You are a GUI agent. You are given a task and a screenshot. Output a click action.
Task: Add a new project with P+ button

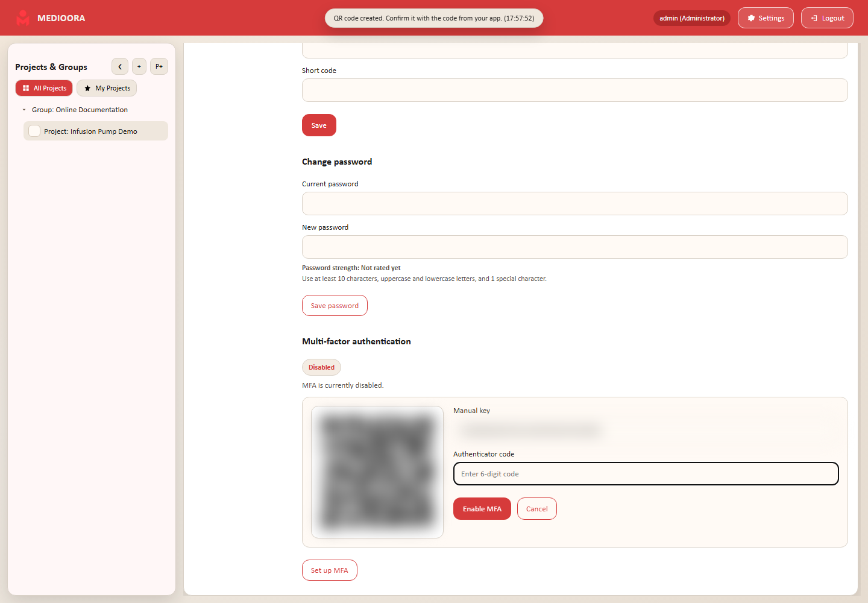tap(159, 66)
